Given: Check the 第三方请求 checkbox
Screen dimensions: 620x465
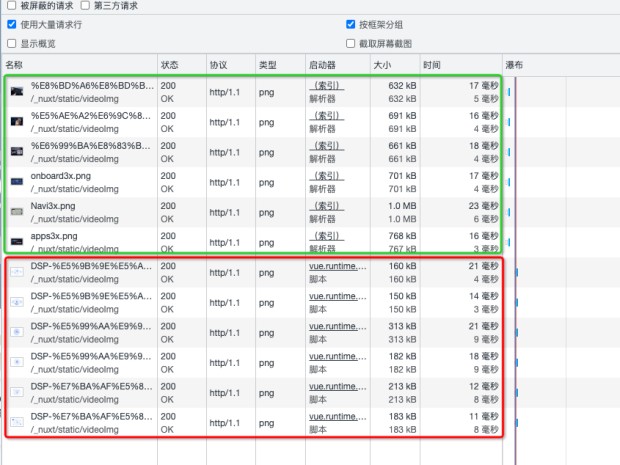Looking at the screenshot, I should 85,6.
